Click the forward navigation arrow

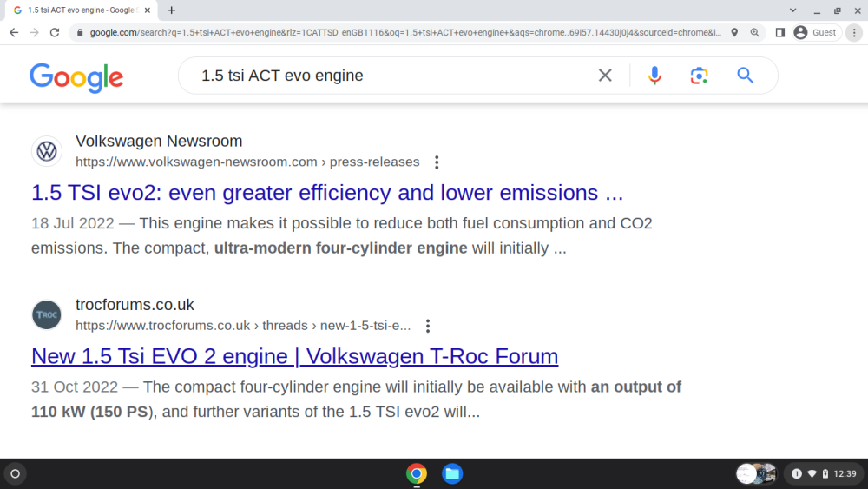click(35, 33)
